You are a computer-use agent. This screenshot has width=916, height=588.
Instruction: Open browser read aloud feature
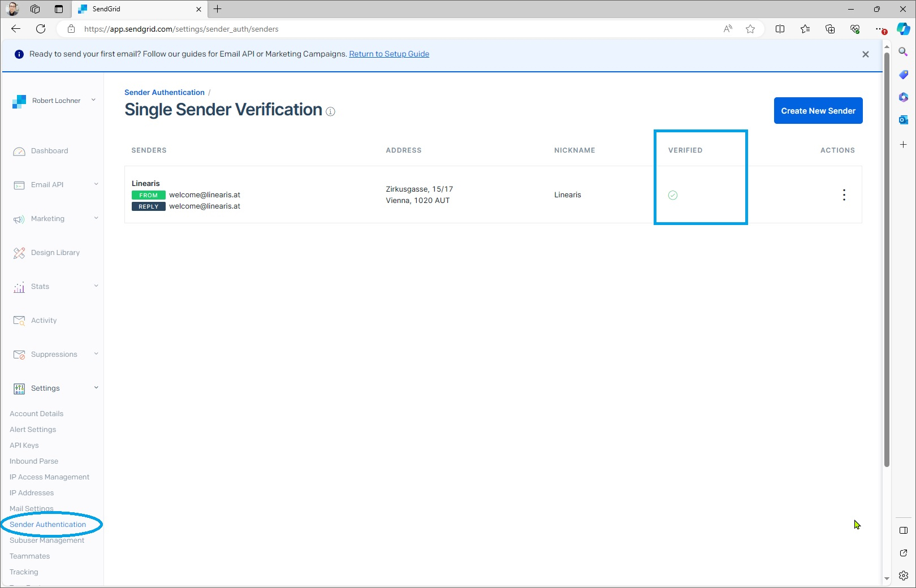point(728,29)
